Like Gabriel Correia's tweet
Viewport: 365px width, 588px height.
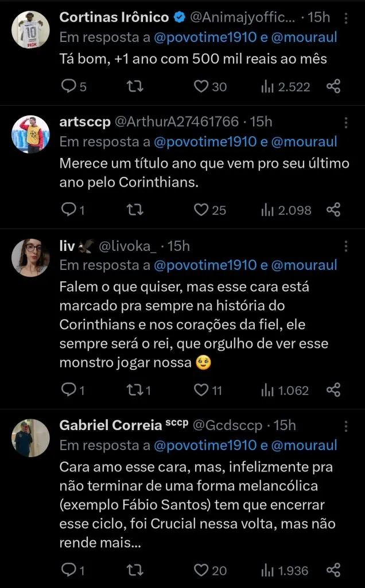[200, 570]
